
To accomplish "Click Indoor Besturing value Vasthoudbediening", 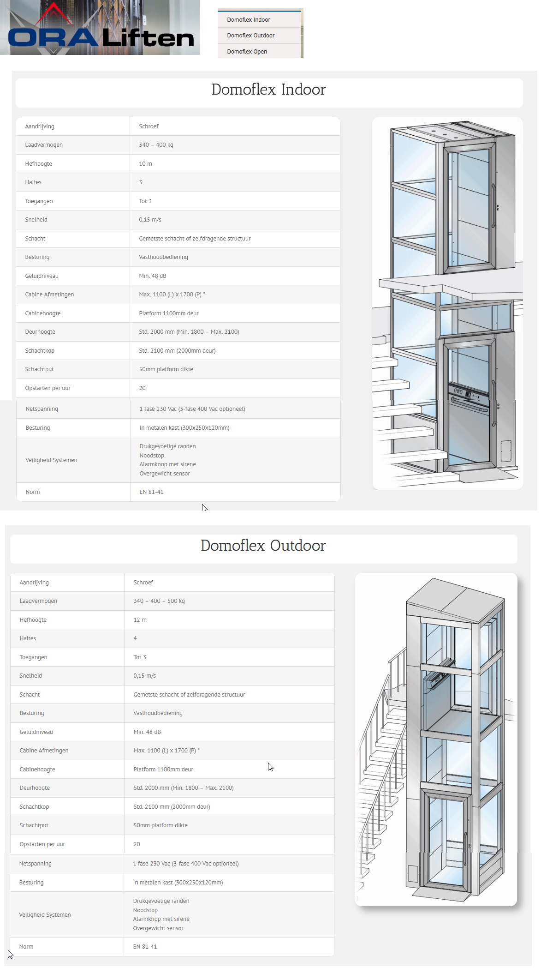I will click(163, 257).
